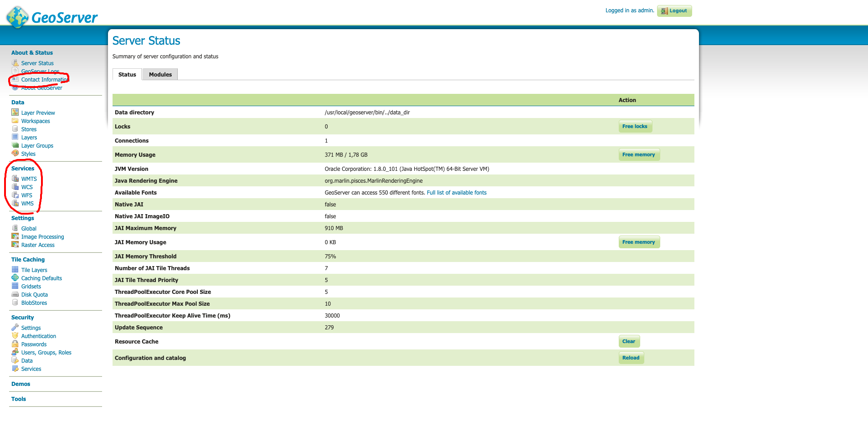Click the GeoServer logo

click(x=51, y=17)
